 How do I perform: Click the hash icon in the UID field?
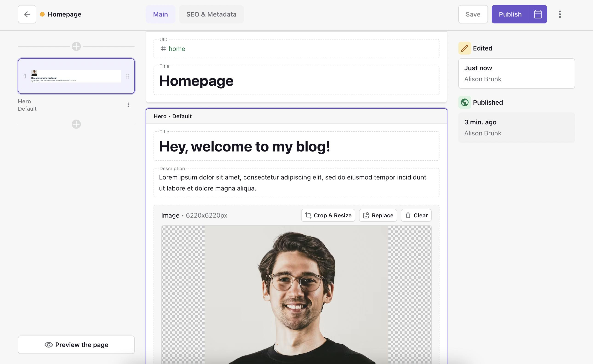[x=163, y=49]
